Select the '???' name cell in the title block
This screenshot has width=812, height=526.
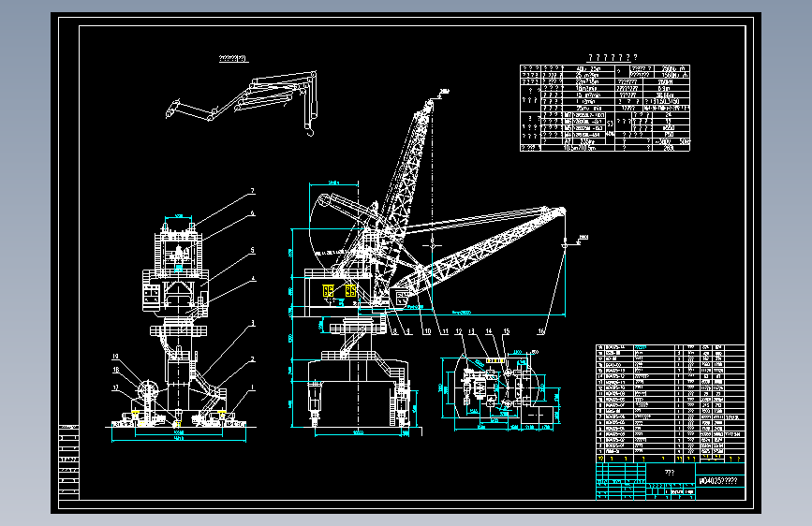point(670,473)
